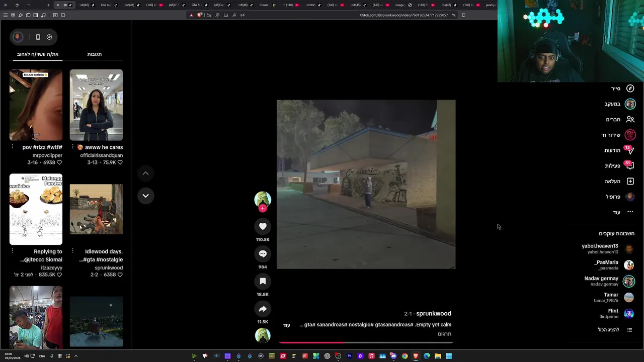Screen dimensions: 644x362
Task: Switch to the 'תגובות' comments tab
Action: (94, 54)
